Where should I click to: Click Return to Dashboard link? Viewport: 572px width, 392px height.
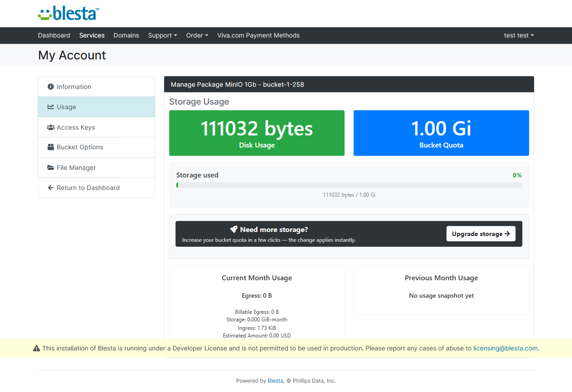pyautogui.click(x=97, y=188)
